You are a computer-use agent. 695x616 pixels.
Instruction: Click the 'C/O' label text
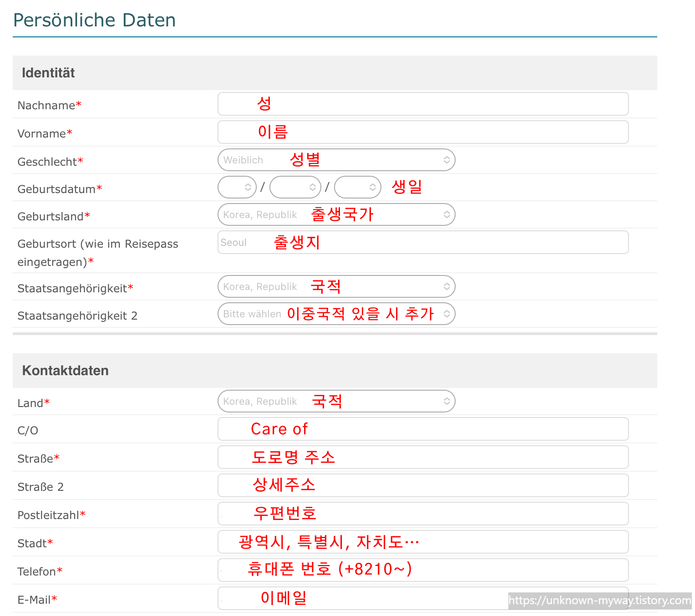click(x=28, y=431)
